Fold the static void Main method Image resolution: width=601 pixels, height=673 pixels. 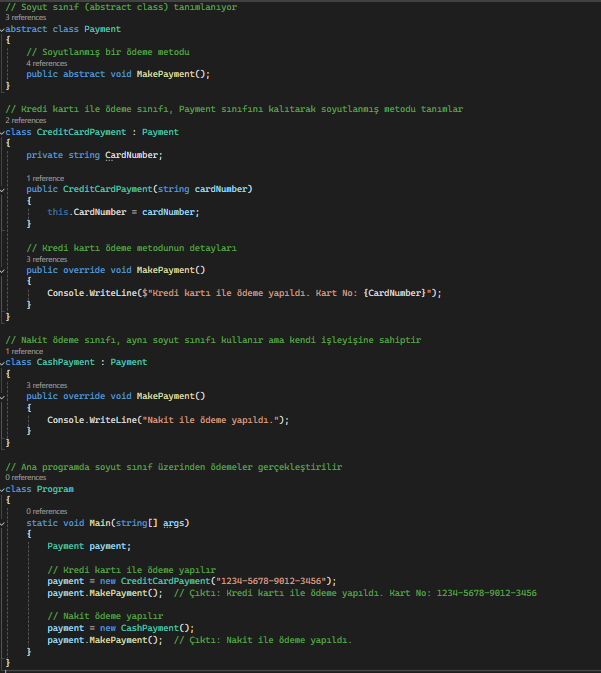[x=3, y=523]
